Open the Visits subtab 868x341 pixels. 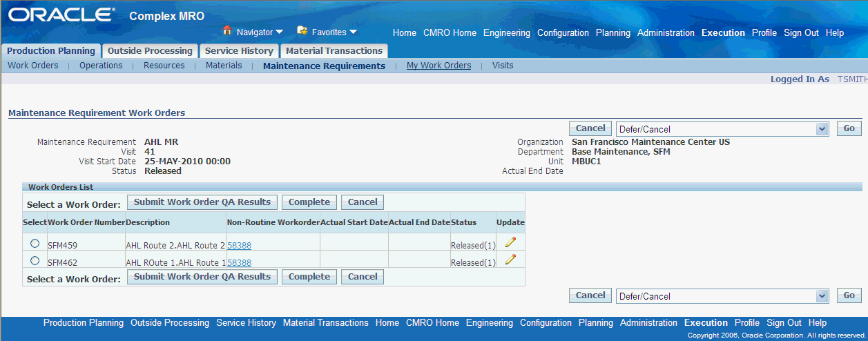click(x=503, y=66)
